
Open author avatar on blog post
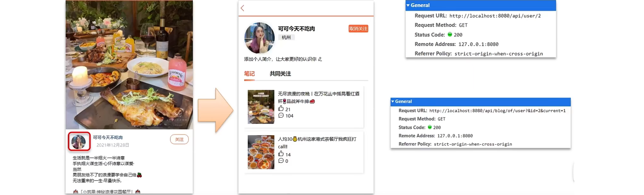pyautogui.click(x=79, y=142)
